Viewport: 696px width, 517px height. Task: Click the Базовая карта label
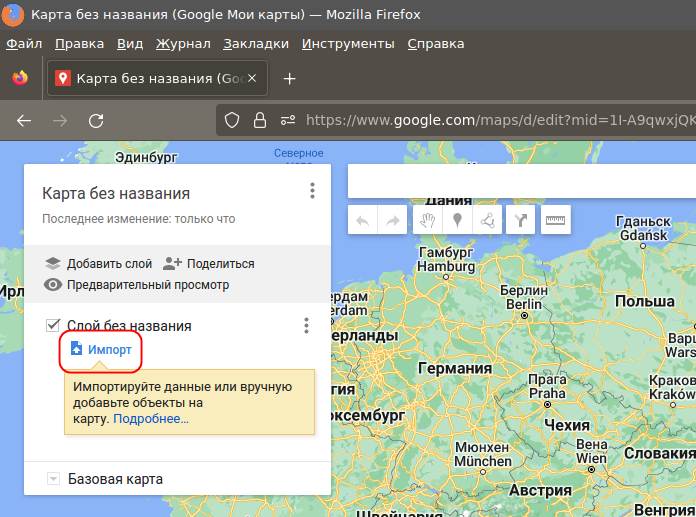(x=115, y=479)
